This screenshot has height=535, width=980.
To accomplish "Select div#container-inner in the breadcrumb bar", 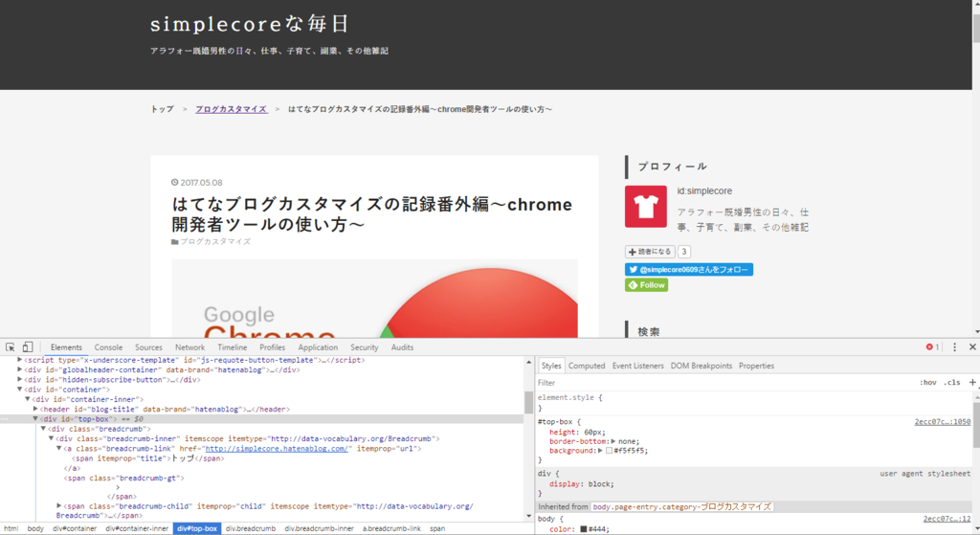I will click(x=137, y=528).
